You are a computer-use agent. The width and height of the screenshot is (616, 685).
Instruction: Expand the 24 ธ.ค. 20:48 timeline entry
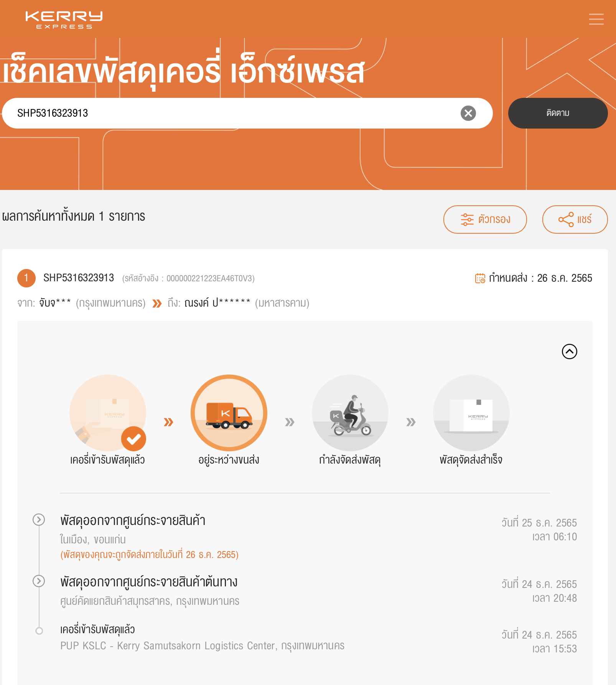pyautogui.click(x=39, y=581)
